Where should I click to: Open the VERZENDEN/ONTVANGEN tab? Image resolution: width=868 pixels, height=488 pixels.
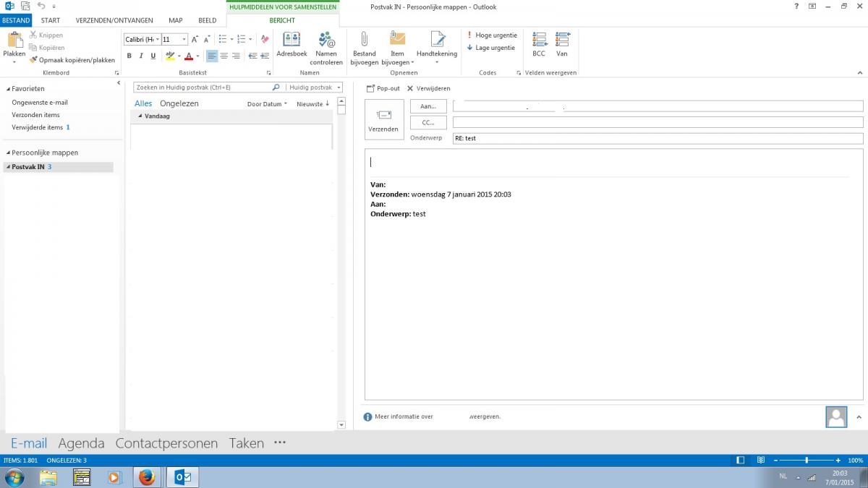[114, 20]
